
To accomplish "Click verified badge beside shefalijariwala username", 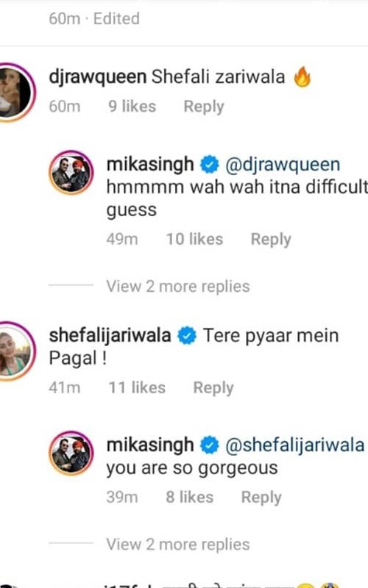I will pyautogui.click(x=187, y=335).
